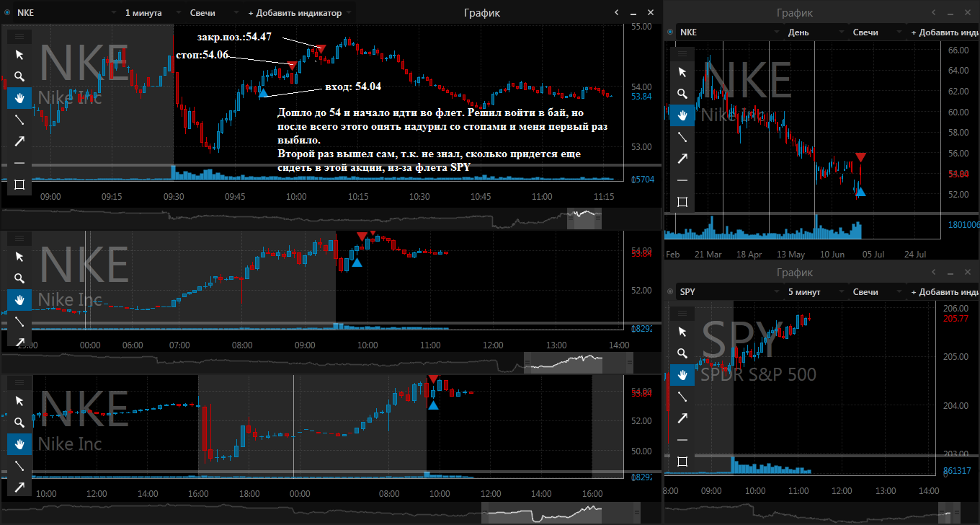Select the pointer tool in the NKE 1-minute chart
Screen dimensions: 980x525
(19, 55)
